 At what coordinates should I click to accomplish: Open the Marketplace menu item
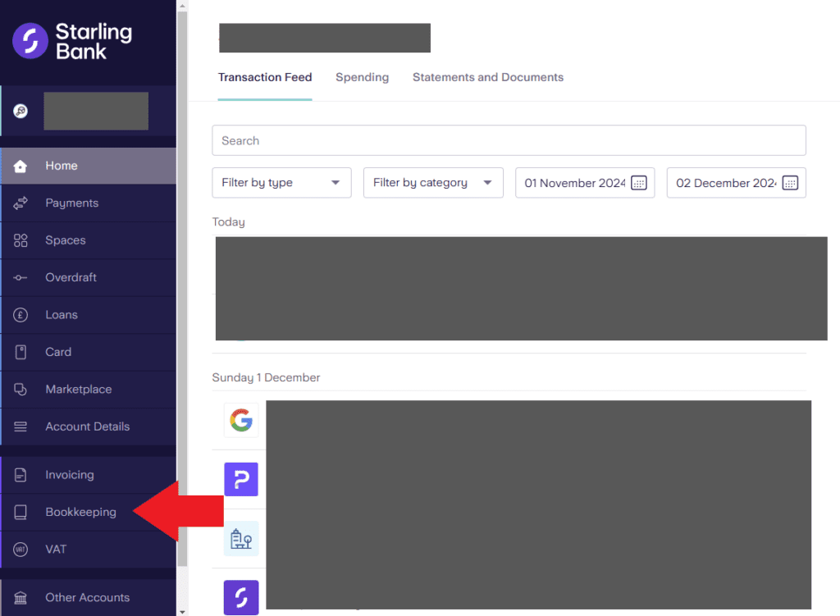(x=89, y=390)
